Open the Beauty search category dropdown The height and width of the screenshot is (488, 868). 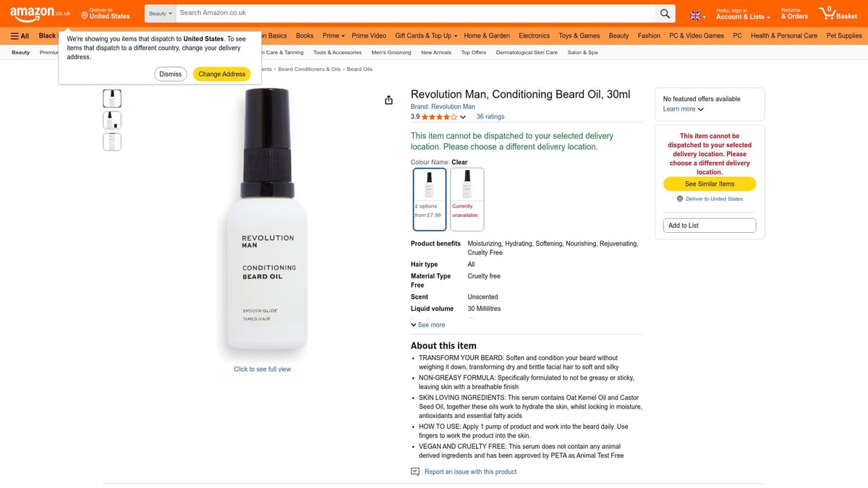click(160, 12)
